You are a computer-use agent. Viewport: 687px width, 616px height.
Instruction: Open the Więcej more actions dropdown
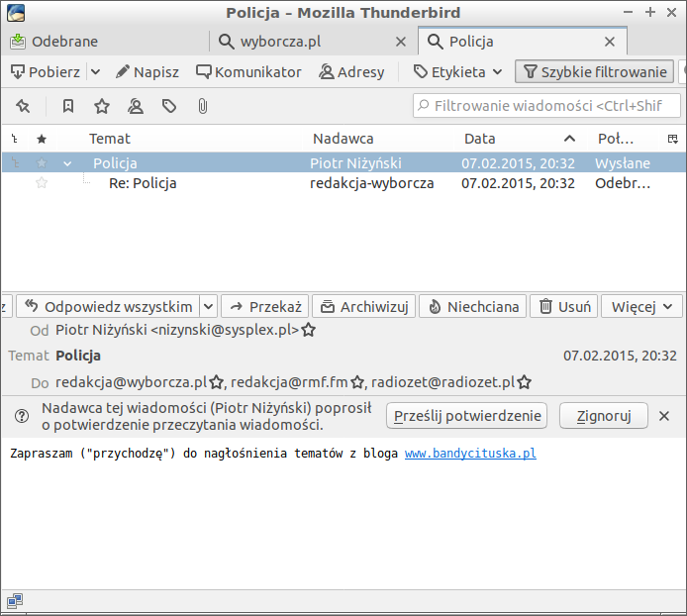click(641, 306)
